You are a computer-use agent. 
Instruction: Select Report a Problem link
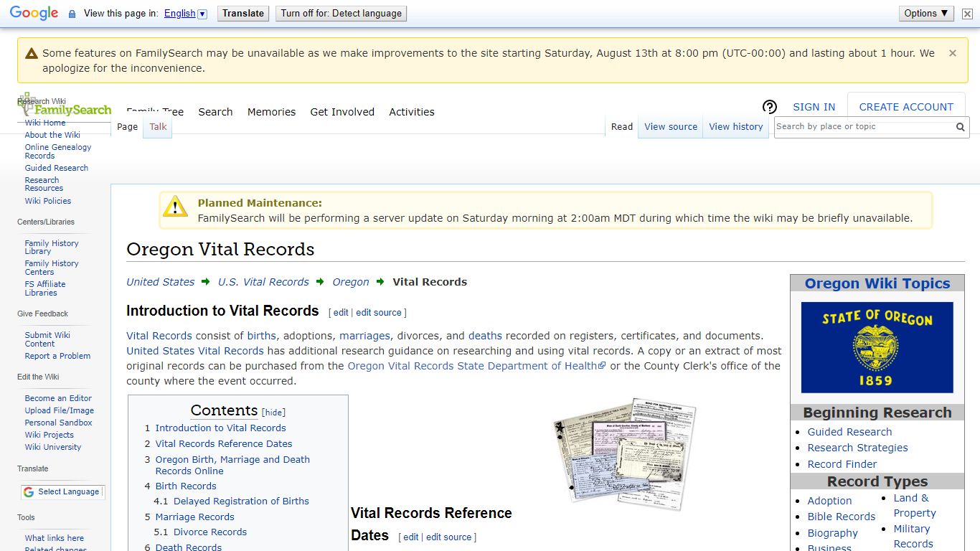57,356
